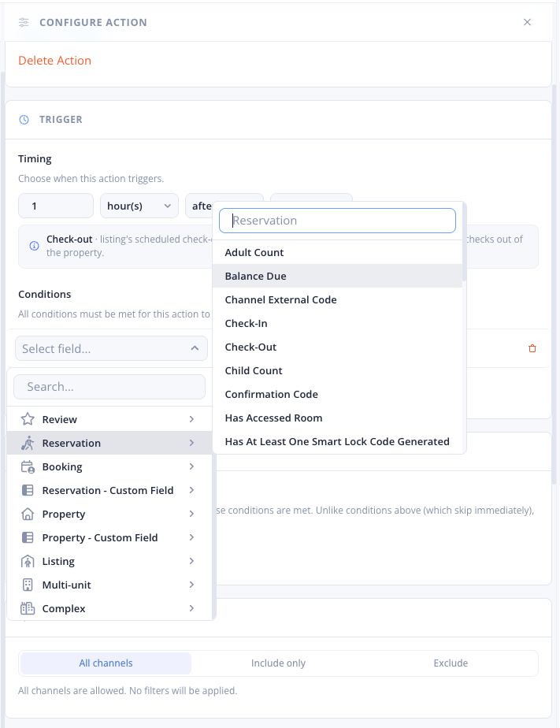
Task: Select Balance Due option
Action: coord(337,277)
